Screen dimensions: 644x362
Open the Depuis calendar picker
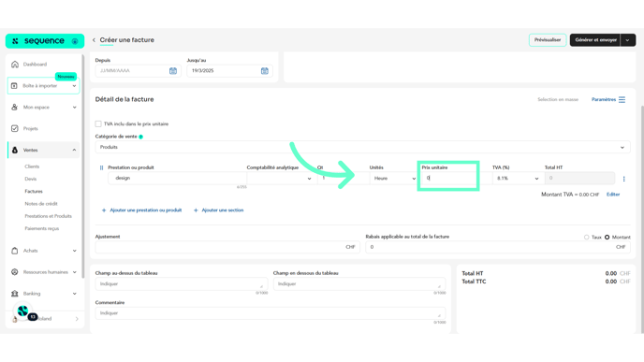[x=173, y=70]
